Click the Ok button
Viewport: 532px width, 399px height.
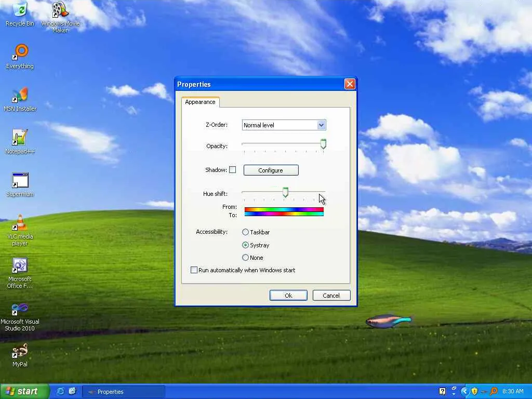pyautogui.click(x=288, y=295)
